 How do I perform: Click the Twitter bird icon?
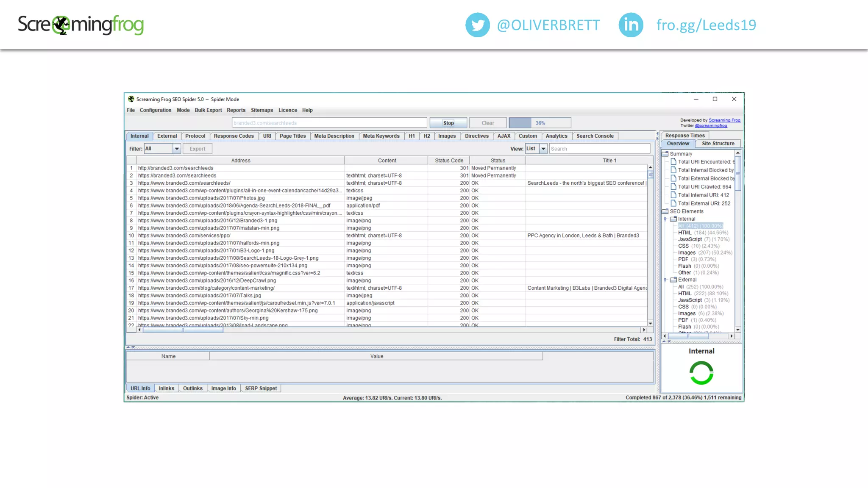tap(477, 25)
